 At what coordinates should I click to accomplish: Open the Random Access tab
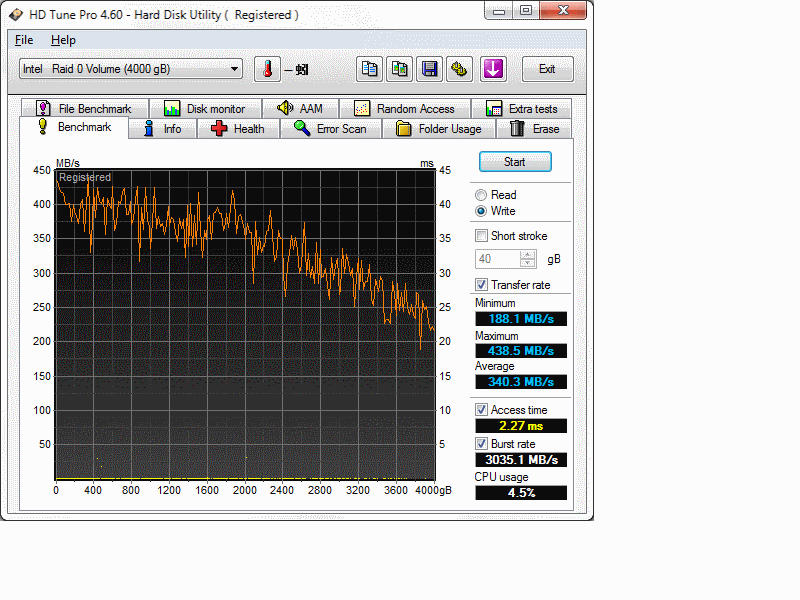[x=405, y=109]
